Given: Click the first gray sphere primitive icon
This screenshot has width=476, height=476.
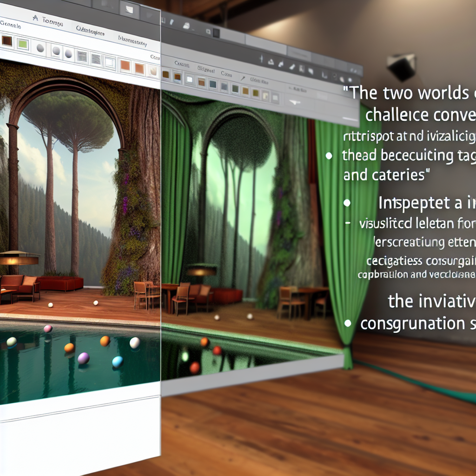Looking at the screenshot, I should [x=40, y=48].
